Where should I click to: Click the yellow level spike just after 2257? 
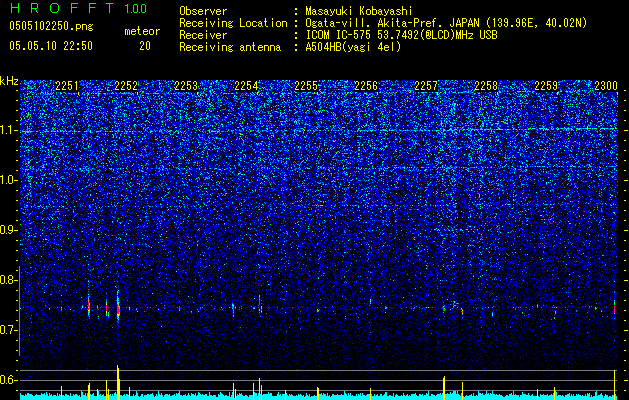(x=444, y=388)
